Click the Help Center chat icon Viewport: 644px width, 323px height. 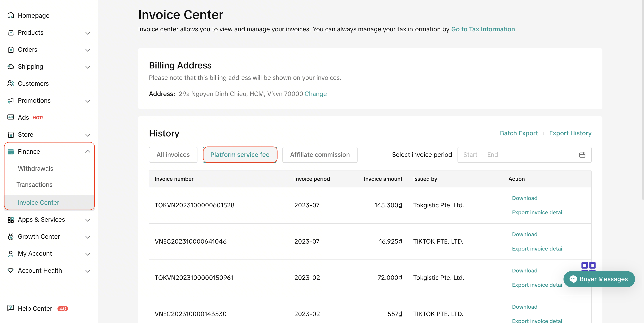click(11, 308)
